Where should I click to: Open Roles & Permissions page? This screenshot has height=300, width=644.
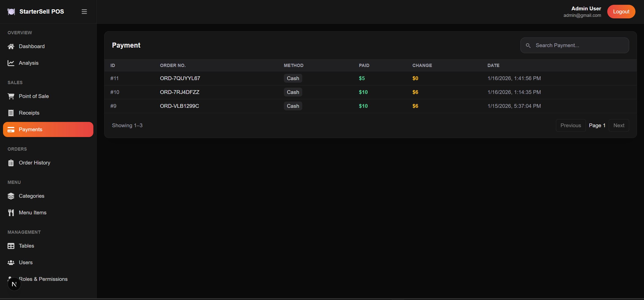pos(43,279)
